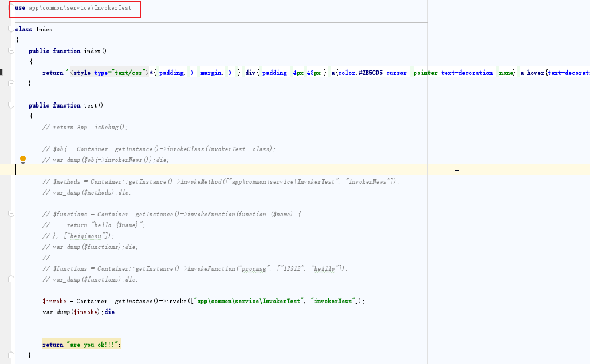Click the #2E5CD5 color value

coord(370,73)
